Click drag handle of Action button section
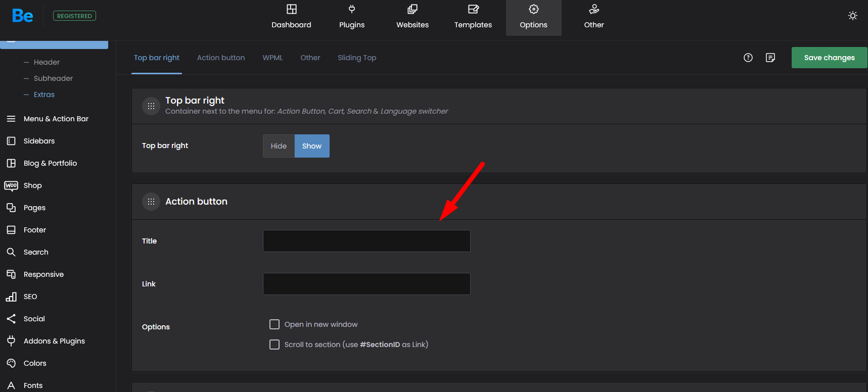Image resolution: width=868 pixels, height=392 pixels. 151,202
